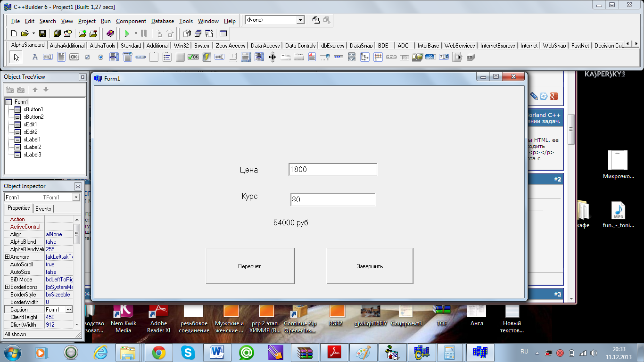Select the sMemo component in the palette
Image resolution: width=644 pixels, height=362 pixels.
click(x=61, y=57)
